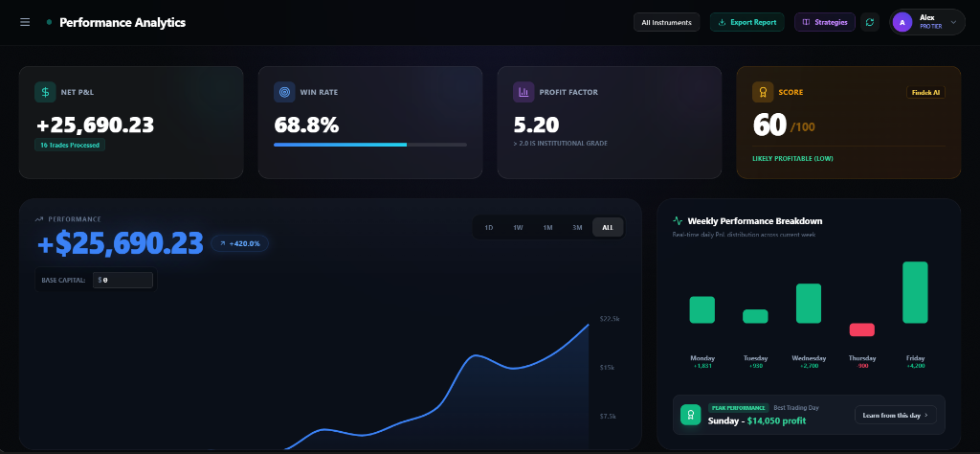Click the Weekly Performance Breakdown heading
980x454 pixels.
pos(755,220)
